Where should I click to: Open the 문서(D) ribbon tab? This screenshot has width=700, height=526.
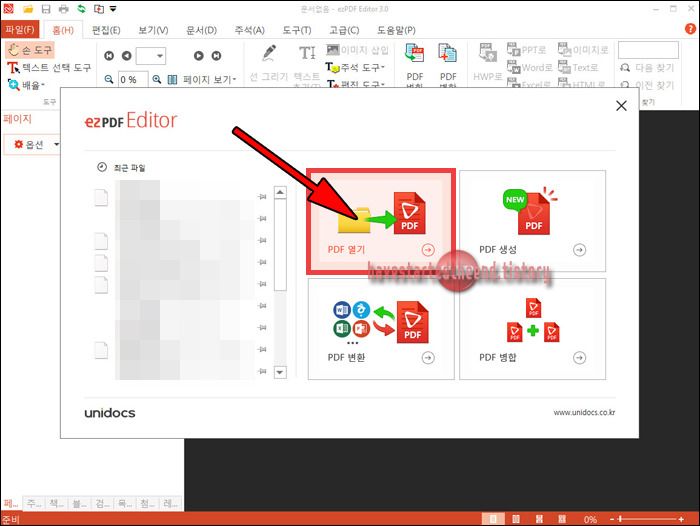201,30
